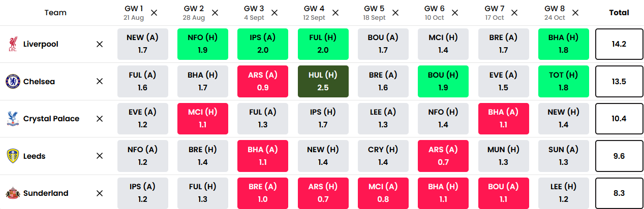
Task: Remove Chelsea row with its X icon
Action: [100, 81]
